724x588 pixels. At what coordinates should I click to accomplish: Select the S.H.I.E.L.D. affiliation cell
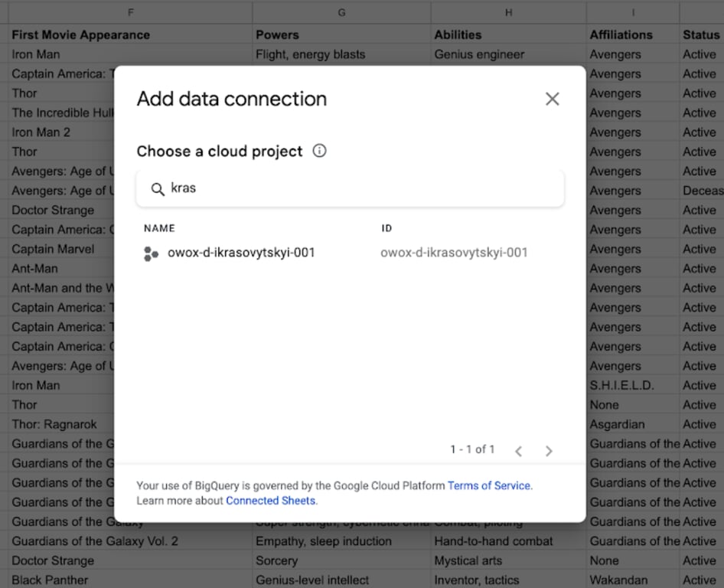click(633, 385)
